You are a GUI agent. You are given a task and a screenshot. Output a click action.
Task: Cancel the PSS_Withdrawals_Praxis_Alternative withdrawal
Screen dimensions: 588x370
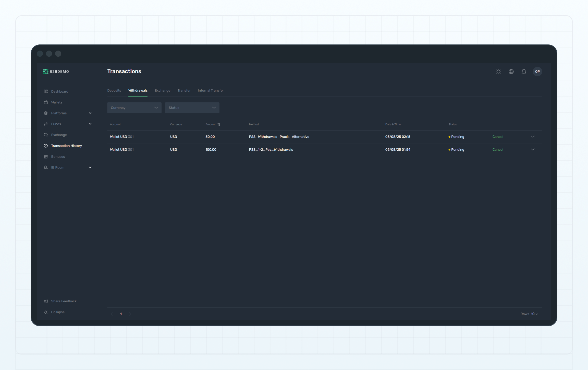pos(498,137)
